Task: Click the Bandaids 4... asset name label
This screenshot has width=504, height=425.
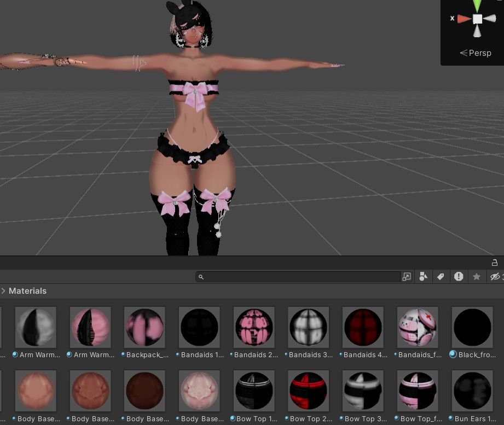Action: (x=366, y=354)
